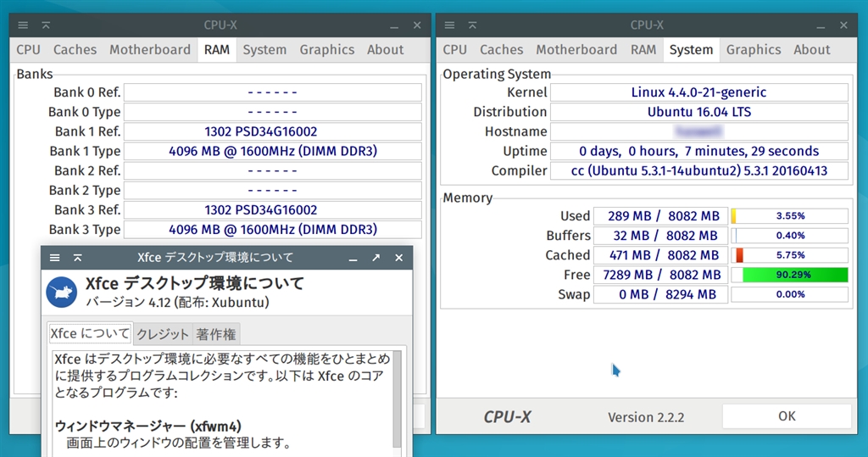Click the Uptime value field
This screenshot has height=457, width=868.
click(x=699, y=151)
